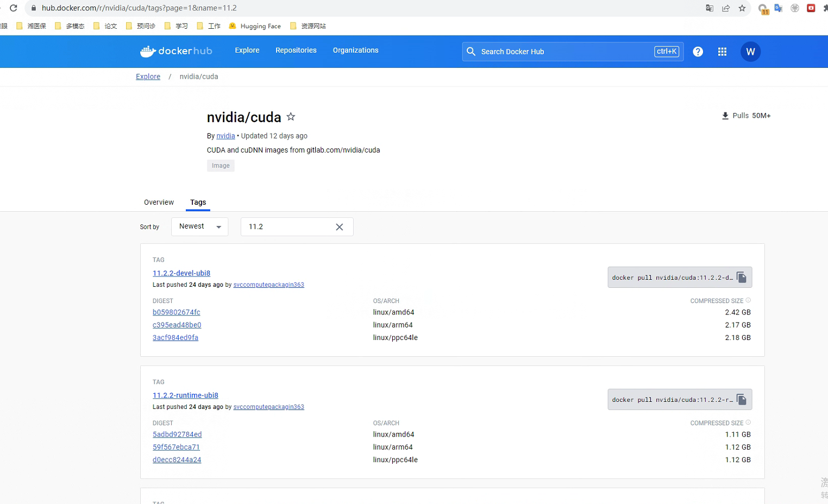
Task: Open the 工作 bookmark folder
Action: coord(209,26)
